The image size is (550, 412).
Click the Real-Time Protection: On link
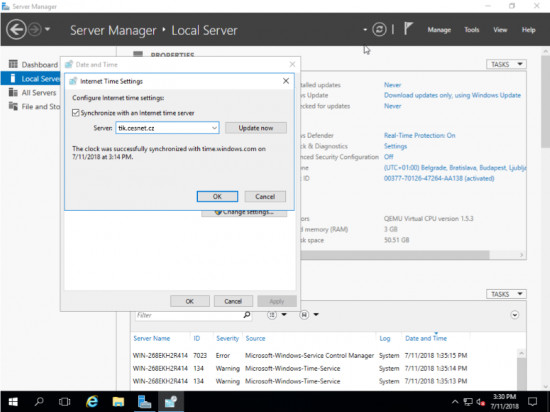point(420,135)
